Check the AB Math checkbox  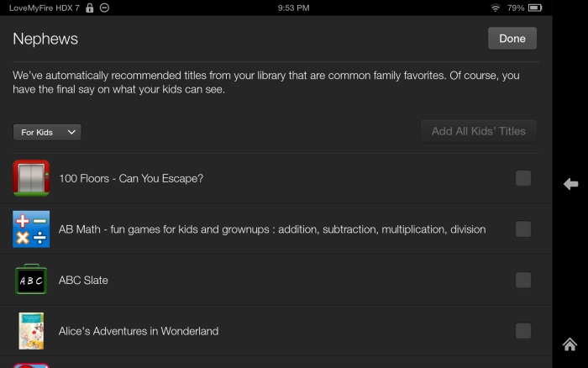(x=523, y=229)
